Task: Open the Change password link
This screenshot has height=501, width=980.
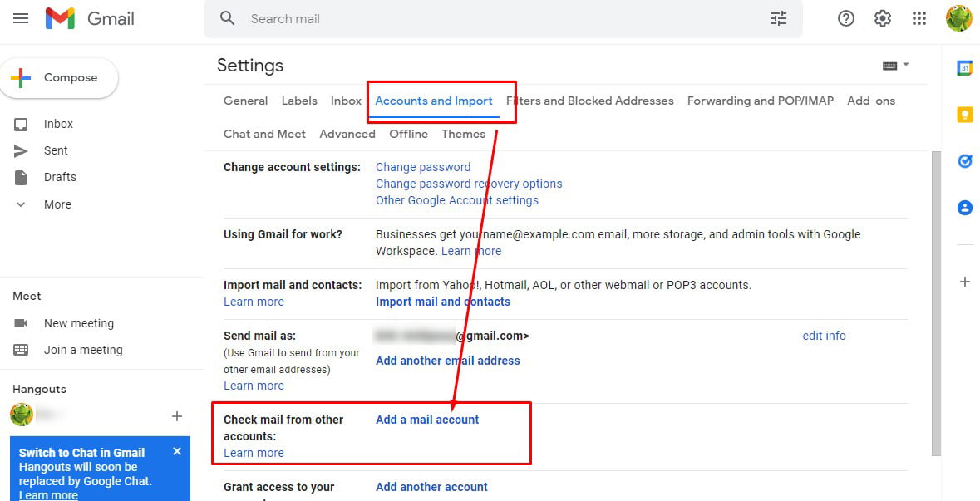Action: pyautogui.click(x=423, y=167)
